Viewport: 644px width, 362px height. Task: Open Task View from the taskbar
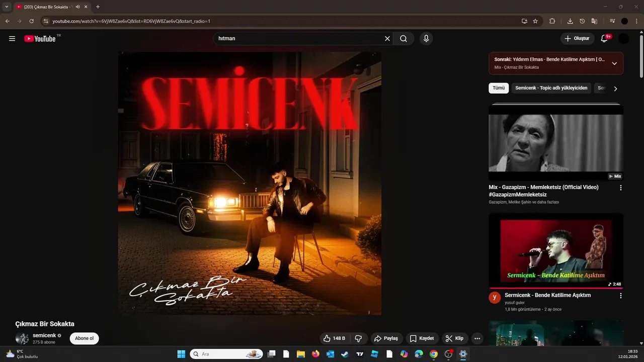(272, 354)
